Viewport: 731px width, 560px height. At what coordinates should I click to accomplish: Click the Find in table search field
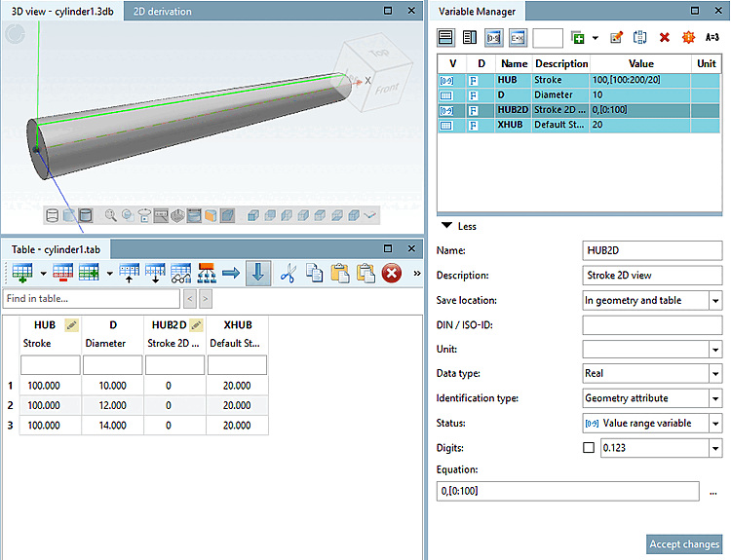(92, 298)
